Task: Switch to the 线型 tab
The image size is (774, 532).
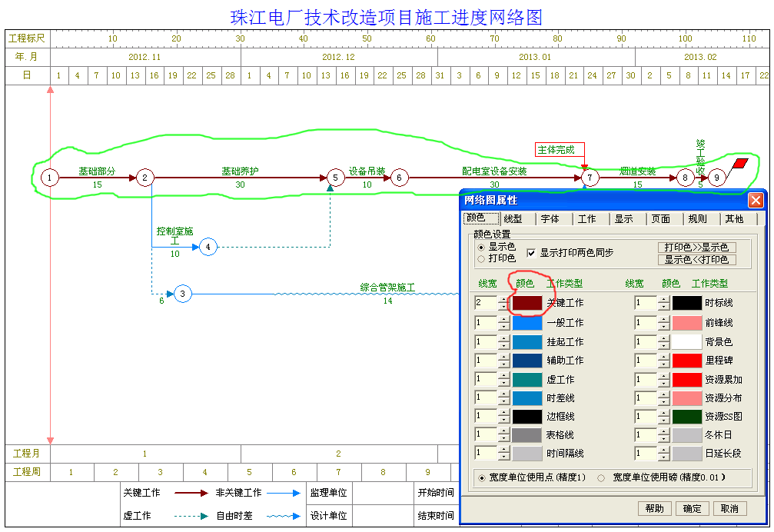Action: point(518,219)
